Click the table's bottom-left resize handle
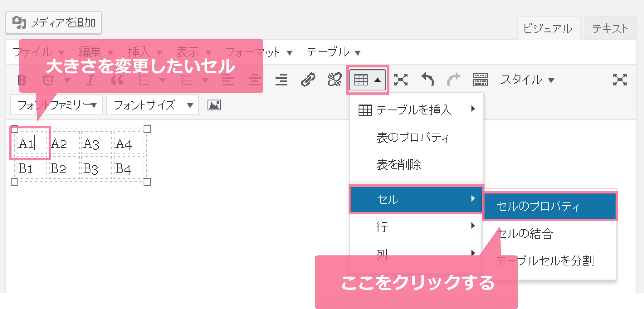This screenshot has width=644, height=309. coord(15,182)
